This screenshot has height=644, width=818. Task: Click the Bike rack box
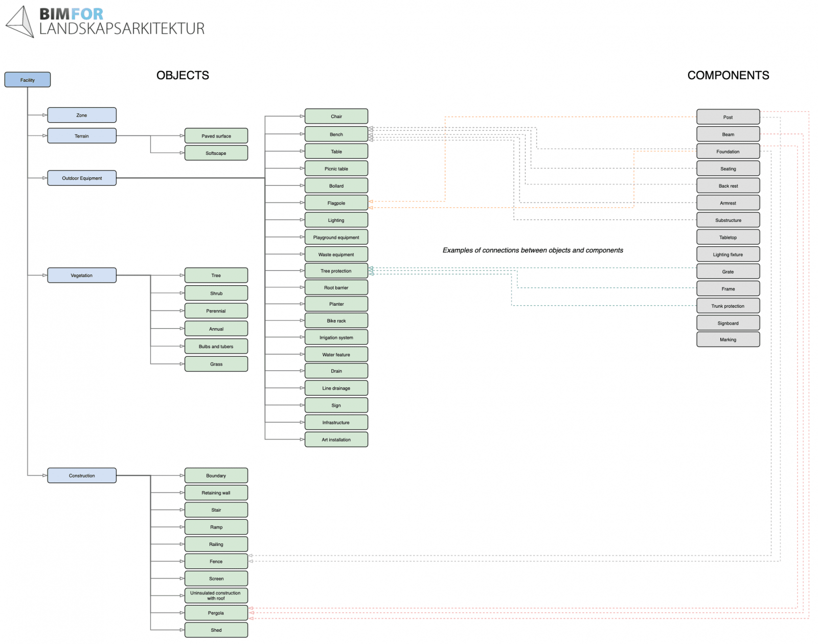tap(336, 321)
